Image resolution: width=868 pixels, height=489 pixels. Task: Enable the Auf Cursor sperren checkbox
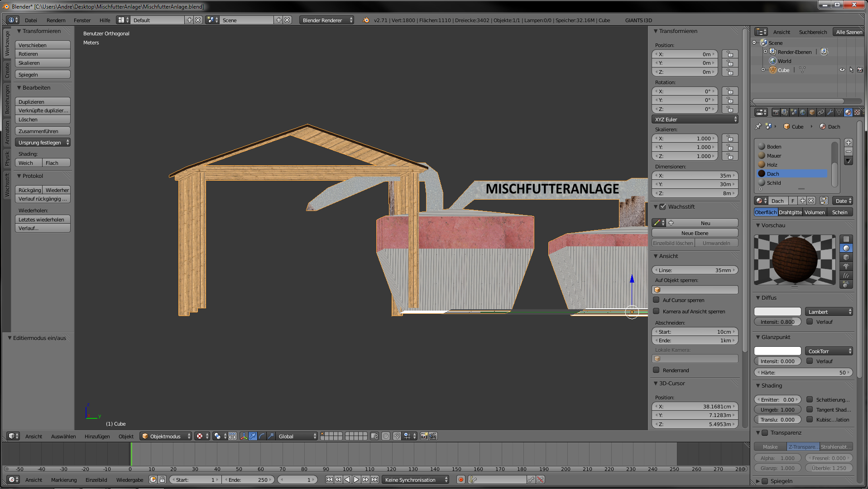click(x=656, y=300)
